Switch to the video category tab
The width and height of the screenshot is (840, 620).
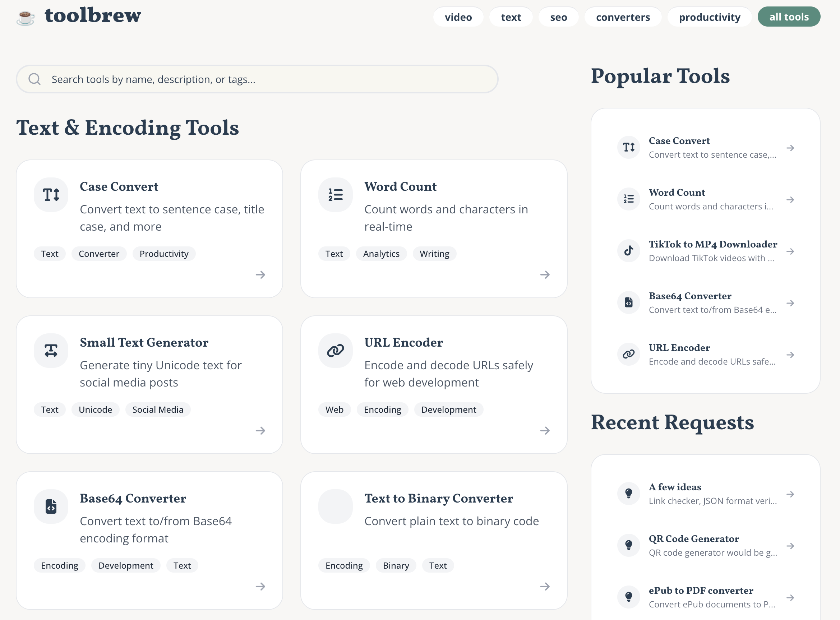point(458,17)
